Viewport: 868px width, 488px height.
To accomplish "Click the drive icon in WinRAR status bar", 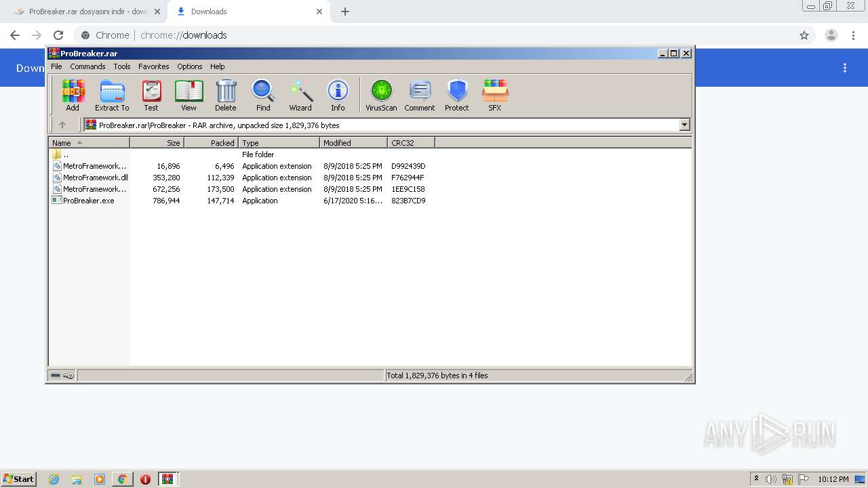I will (x=56, y=375).
